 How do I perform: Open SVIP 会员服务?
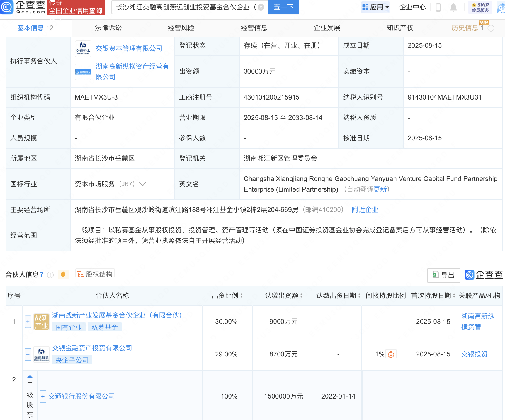pos(480,7)
